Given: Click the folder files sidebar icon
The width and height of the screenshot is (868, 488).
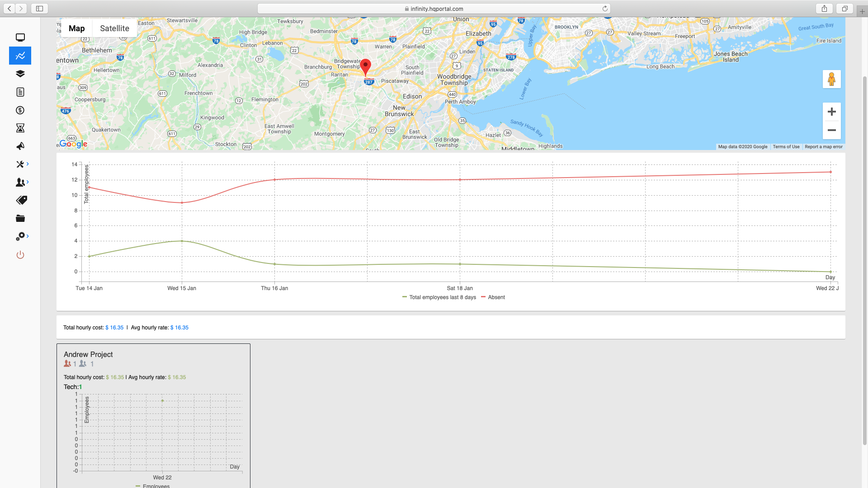Looking at the screenshot, I should pyautogui.click(x=20, y=219).
